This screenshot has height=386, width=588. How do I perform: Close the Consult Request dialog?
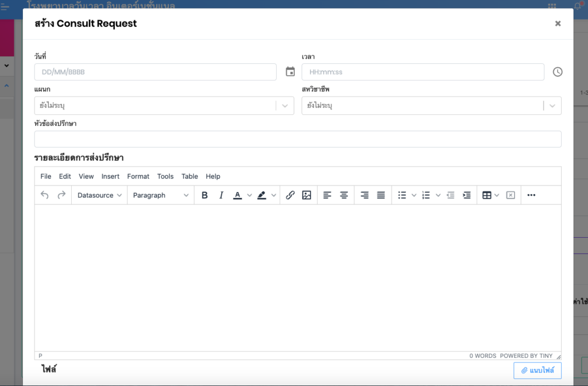(x=558, y=24)
